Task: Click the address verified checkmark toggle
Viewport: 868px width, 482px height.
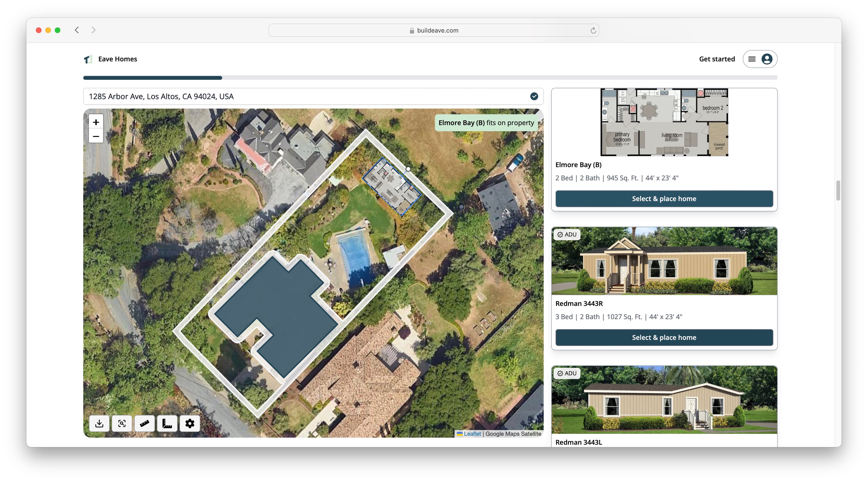Action: click(534, 97)
